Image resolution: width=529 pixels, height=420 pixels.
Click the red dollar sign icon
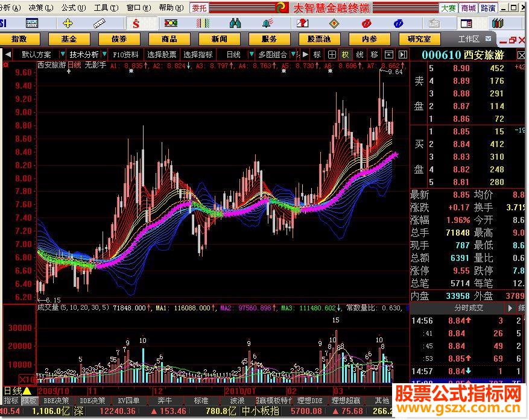(136, 24)
